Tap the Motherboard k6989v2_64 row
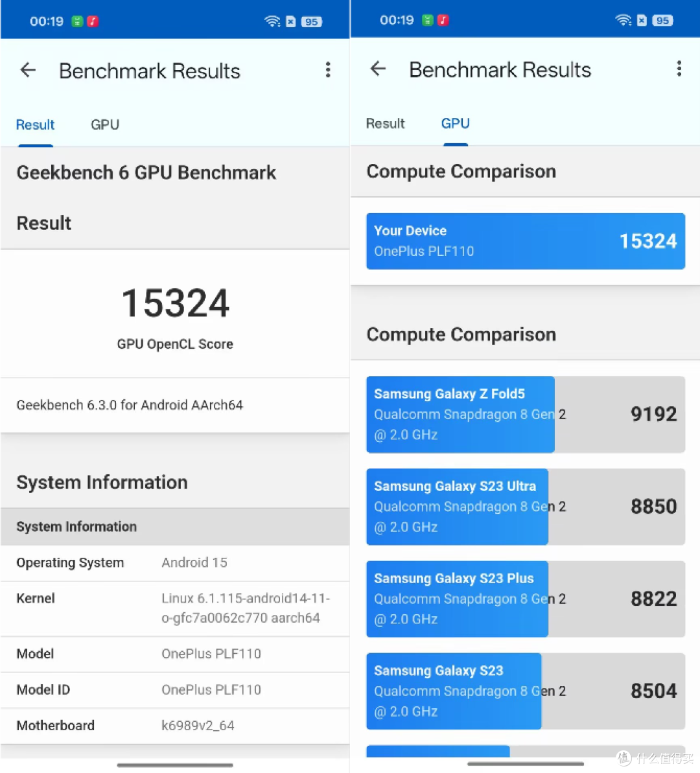 point(175,726)
